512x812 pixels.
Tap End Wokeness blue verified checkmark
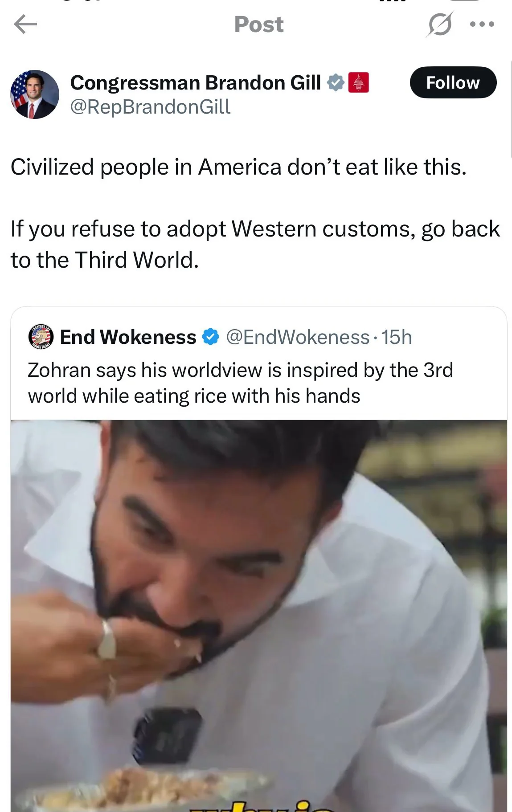tap(211, 337)
